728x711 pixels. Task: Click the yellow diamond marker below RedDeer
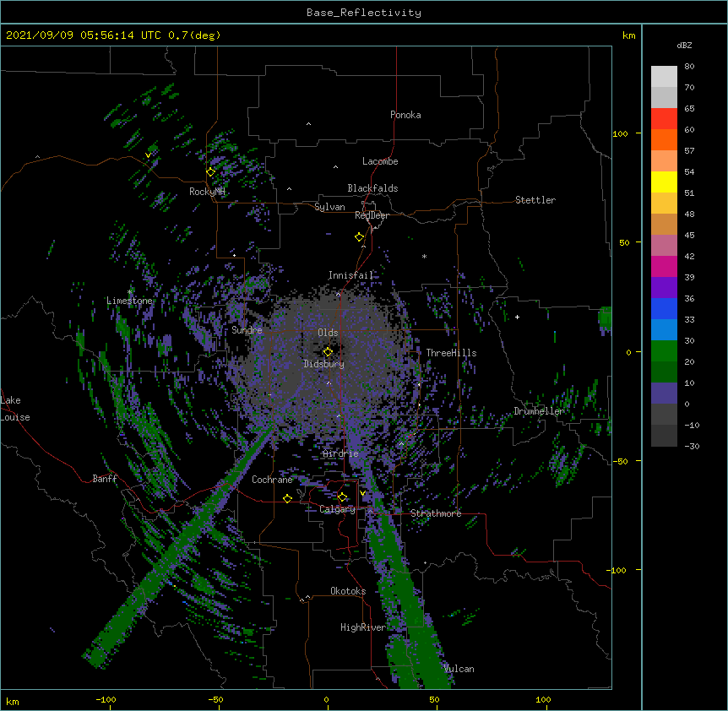pyautogui.click(x=359, y=237)
